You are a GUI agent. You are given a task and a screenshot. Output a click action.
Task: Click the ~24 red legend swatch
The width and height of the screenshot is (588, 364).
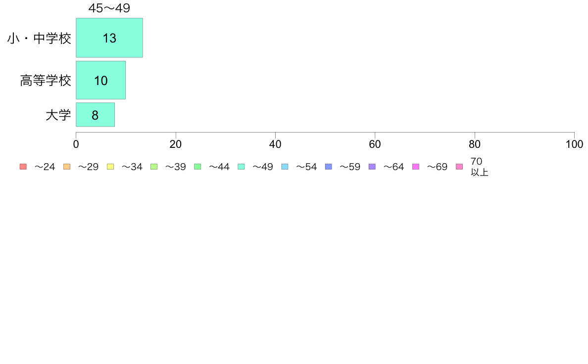23,167
